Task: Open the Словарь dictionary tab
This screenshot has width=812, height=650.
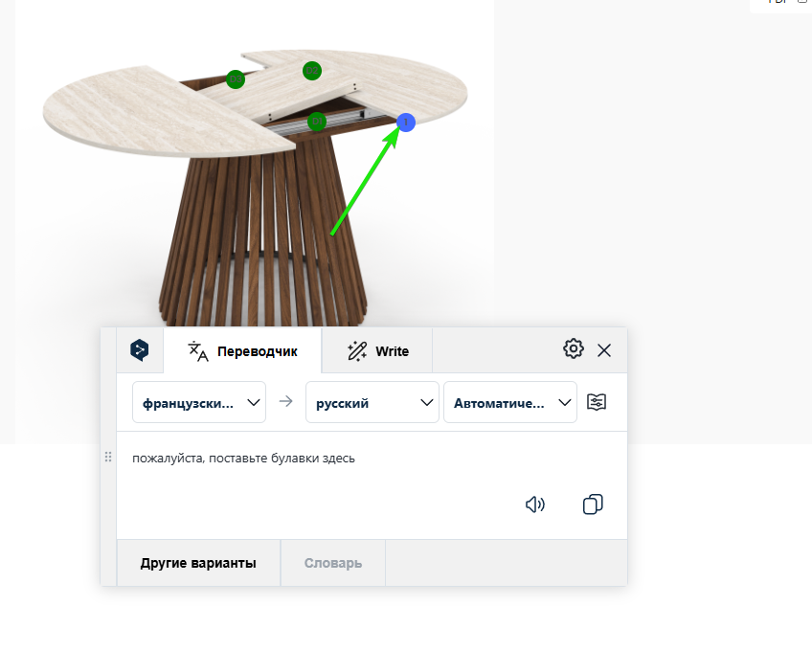Action: point(333,563)
